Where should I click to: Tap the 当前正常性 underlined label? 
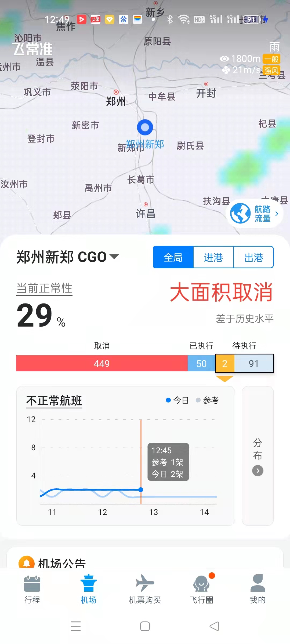click(x=44, y=288)
